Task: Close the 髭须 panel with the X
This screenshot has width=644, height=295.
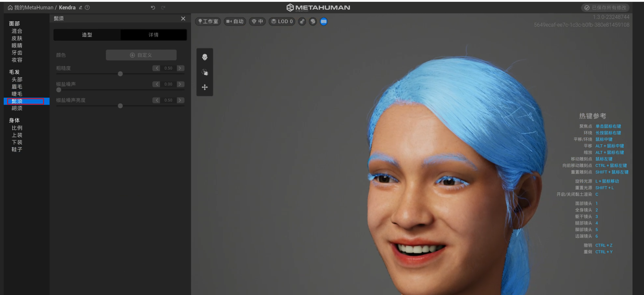Action: [x=183, y=19]
